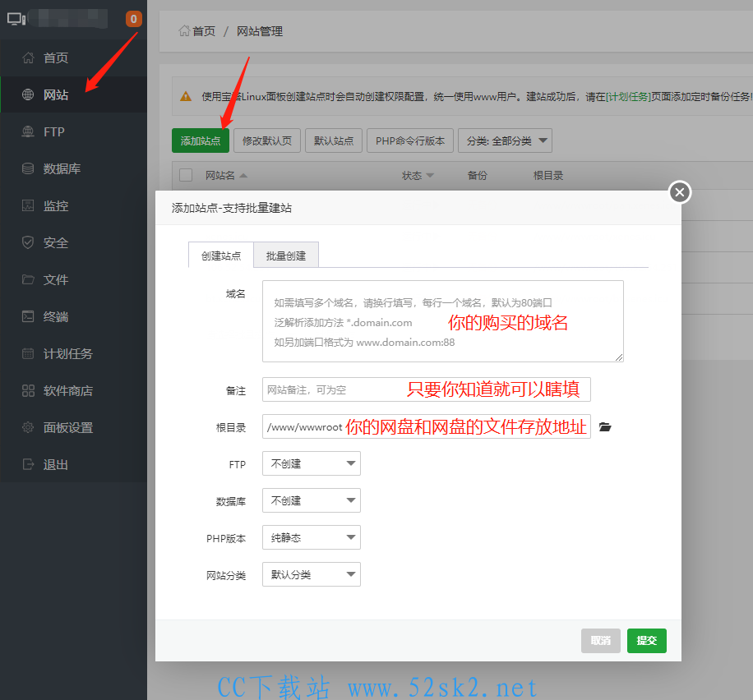Expand the 状态 column filter arrow

pyautogui.click(x=430, y=176)
